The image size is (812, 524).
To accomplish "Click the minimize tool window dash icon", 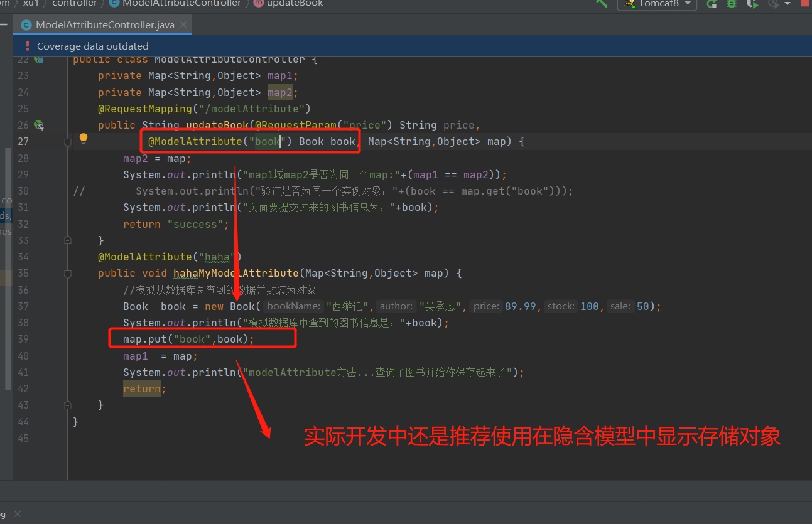I will point(5,23).
